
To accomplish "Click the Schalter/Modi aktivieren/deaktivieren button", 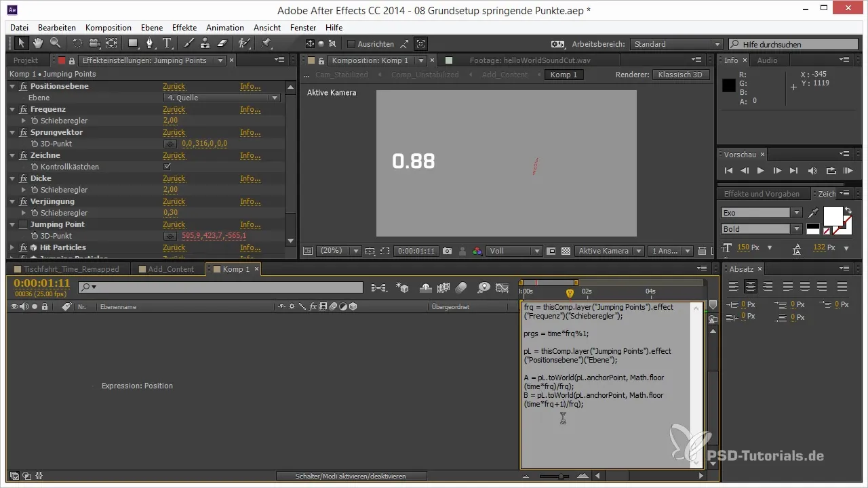I will point(351,476).
